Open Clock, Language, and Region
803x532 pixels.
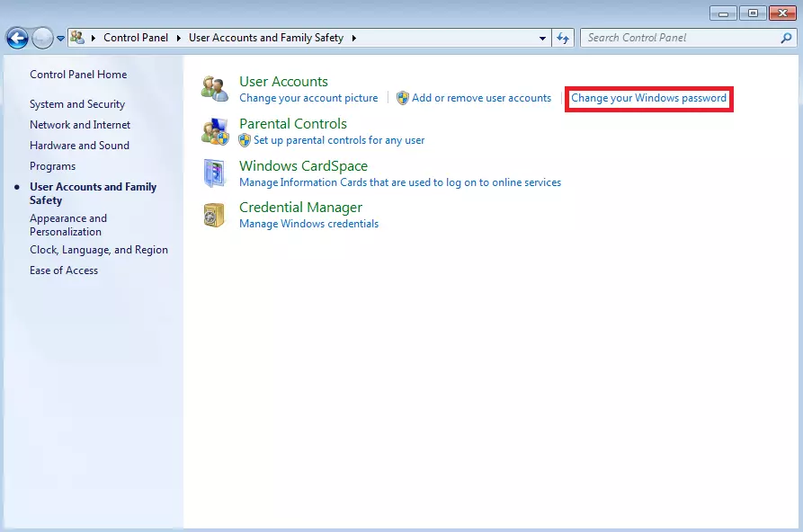99,250
